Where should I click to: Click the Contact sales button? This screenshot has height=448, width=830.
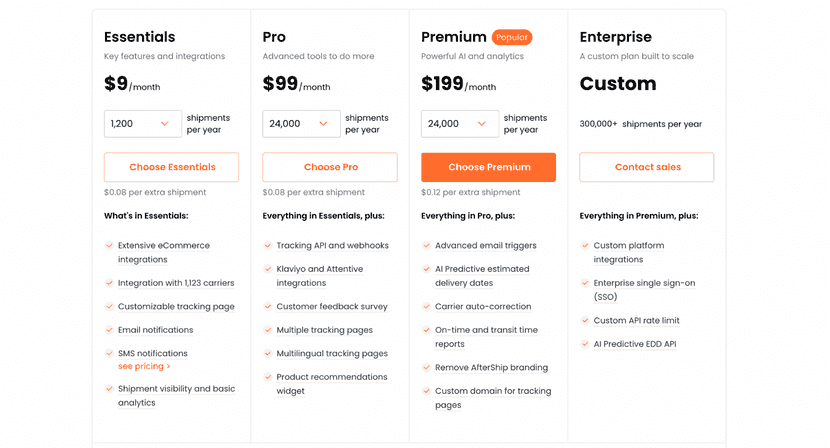[x=647, y=167]
